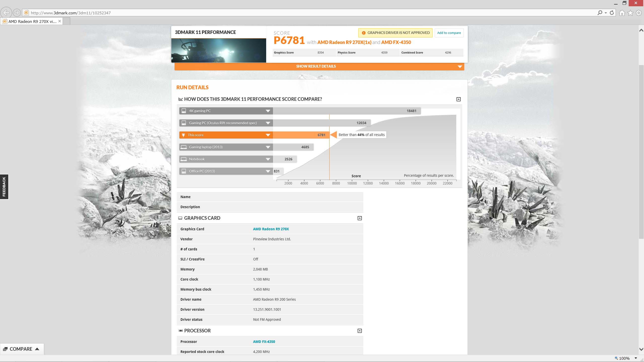Click the 1,450 MHz memory bus clock value
Viewport: 644px width, 362px height.
(261, 289)
